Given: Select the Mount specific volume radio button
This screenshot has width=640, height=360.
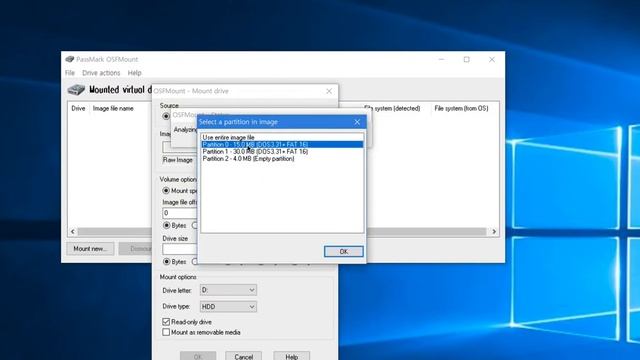Looking at the screenshot, I should [x=166, y=191].
